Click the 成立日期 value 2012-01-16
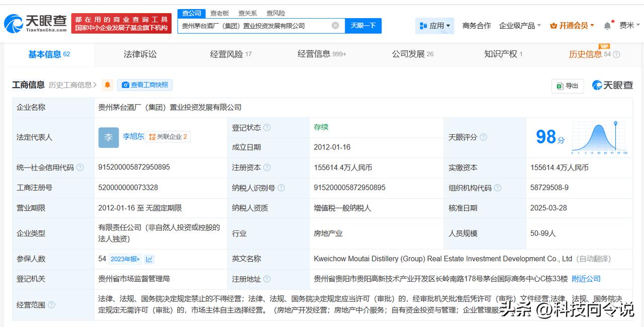 point(332,147)
